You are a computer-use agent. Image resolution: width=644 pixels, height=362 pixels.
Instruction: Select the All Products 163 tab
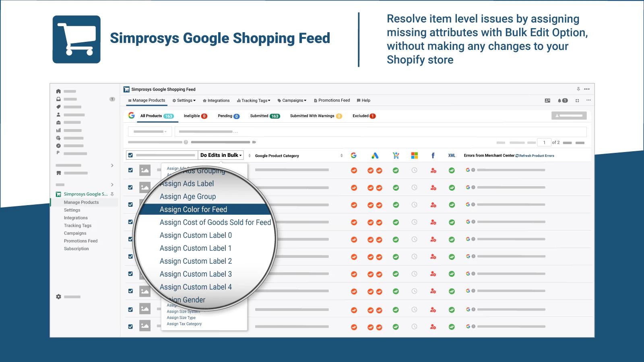coord(157,116)
